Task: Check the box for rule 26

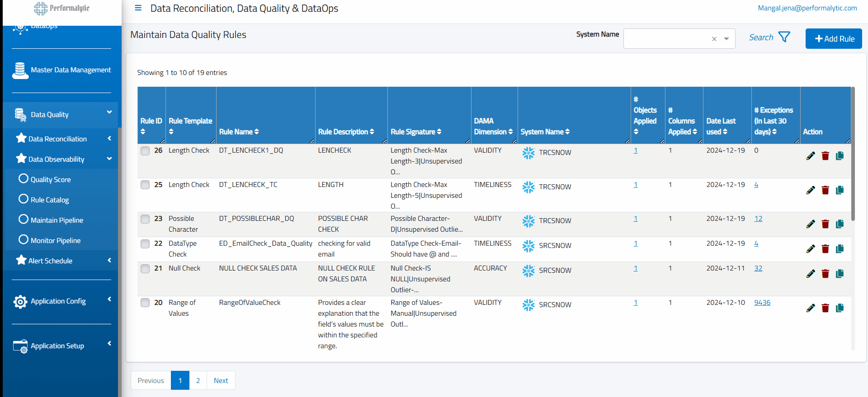Action: pos(145,151)
